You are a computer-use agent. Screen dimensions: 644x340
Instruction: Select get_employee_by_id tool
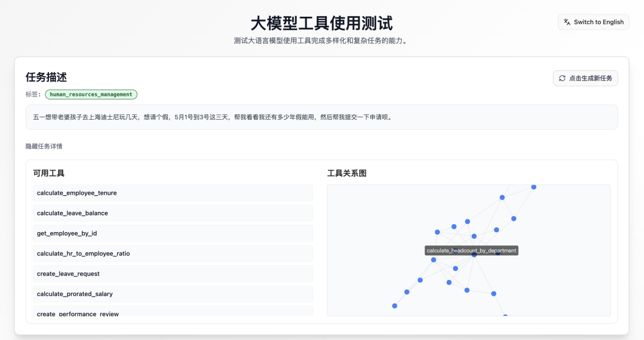click(173, 233)
